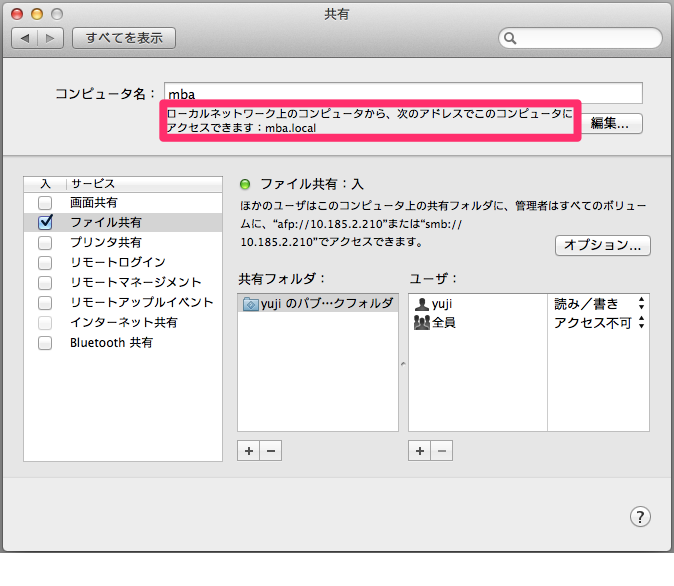Click the help question mark button

click(641, 516)
